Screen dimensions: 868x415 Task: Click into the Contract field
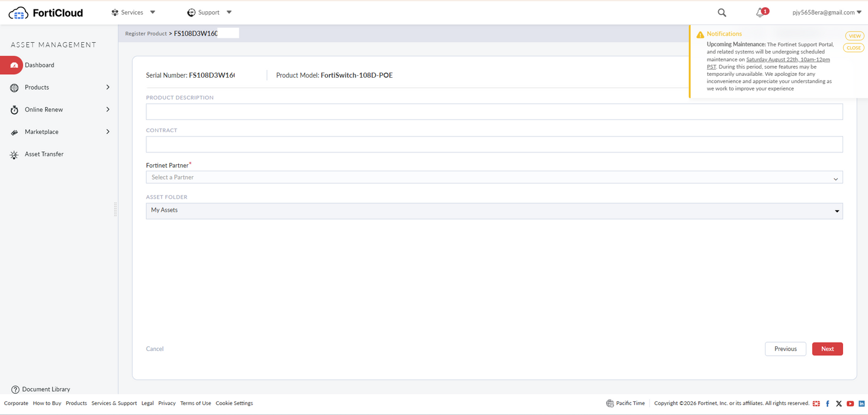[x=494, y=144]
